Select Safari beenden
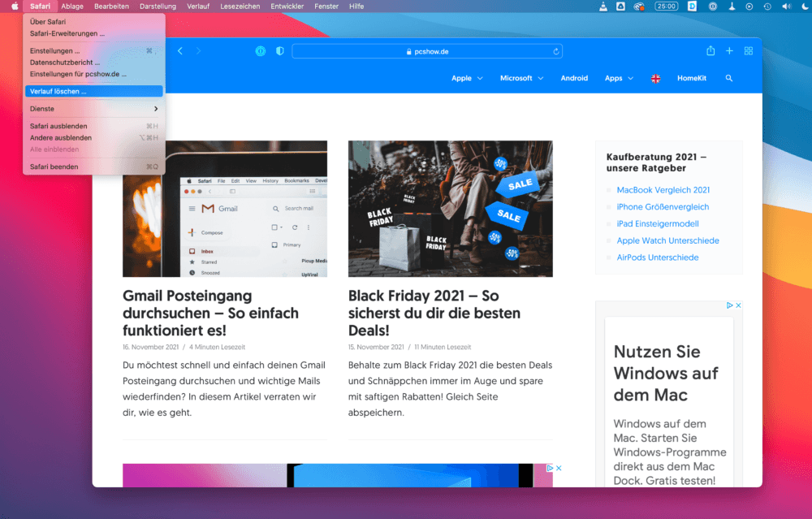The height and width of the screenshot is (519, 812). click(93, 167)
